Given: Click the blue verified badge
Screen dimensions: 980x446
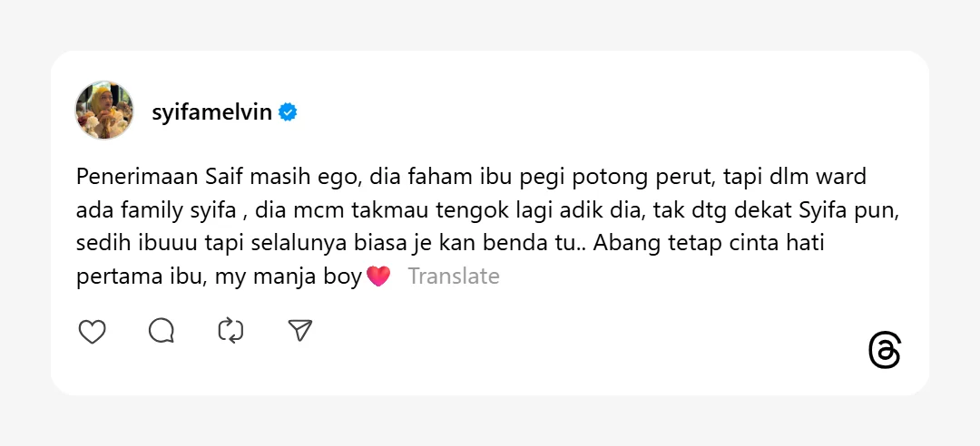Looking at the screenshot, I should [289, 112].
